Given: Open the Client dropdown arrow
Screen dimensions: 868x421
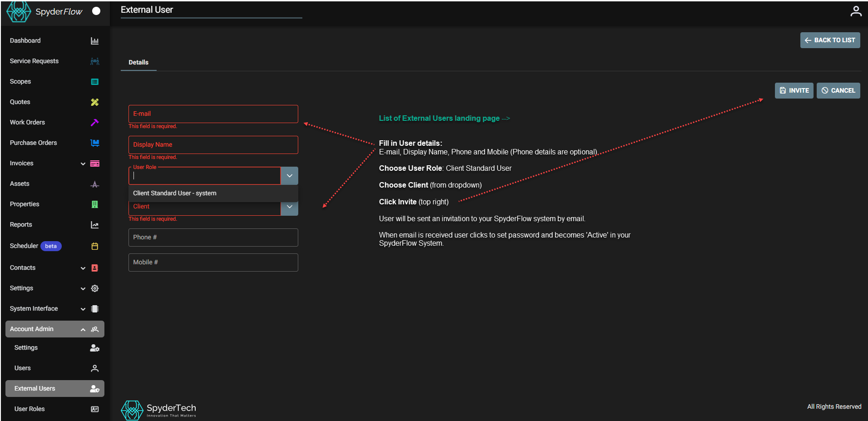Looking at the screenshot, I should [289, 208].
